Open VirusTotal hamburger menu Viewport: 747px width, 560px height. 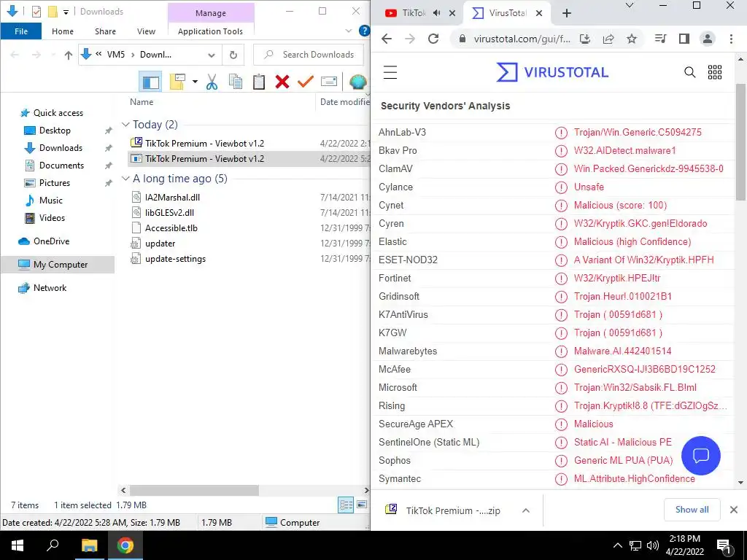(x=390, y=72)
